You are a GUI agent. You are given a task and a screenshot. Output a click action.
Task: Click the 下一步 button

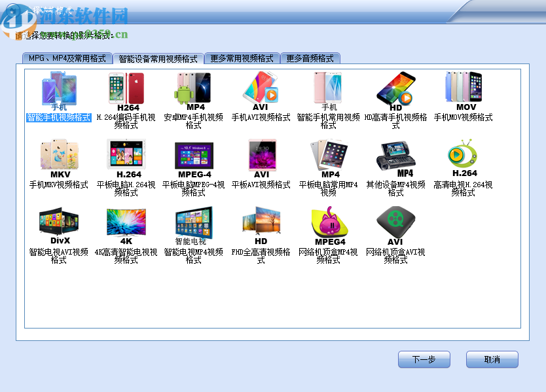click(424, 359)
